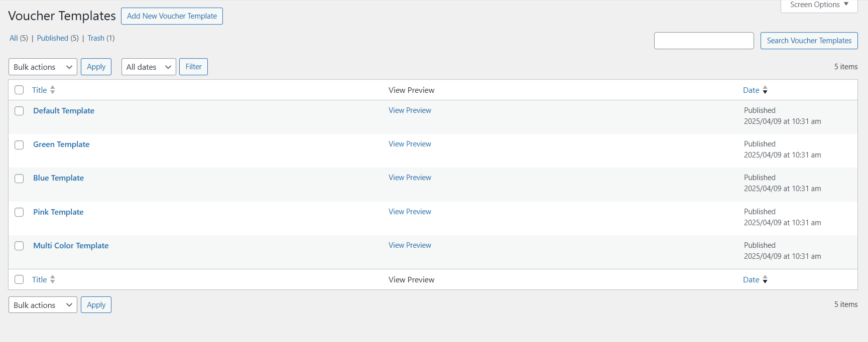Click the Title sort arrows in header

(x=53, y=90)
